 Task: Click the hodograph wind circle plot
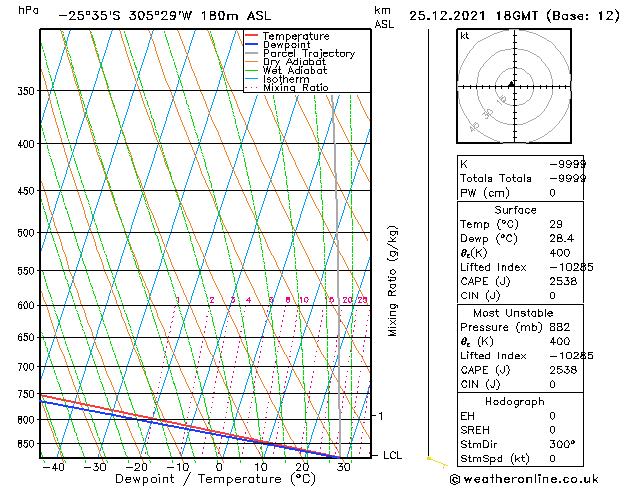click(x=514, y=86)
